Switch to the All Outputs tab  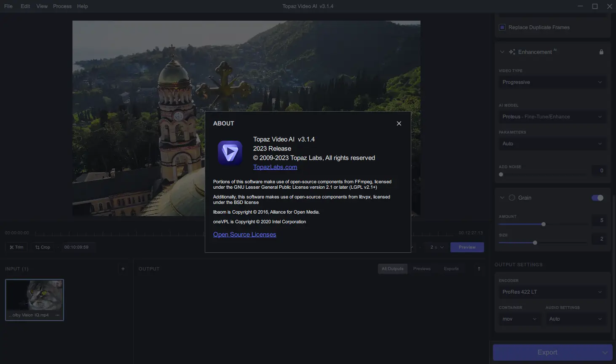tap(392, 269)
